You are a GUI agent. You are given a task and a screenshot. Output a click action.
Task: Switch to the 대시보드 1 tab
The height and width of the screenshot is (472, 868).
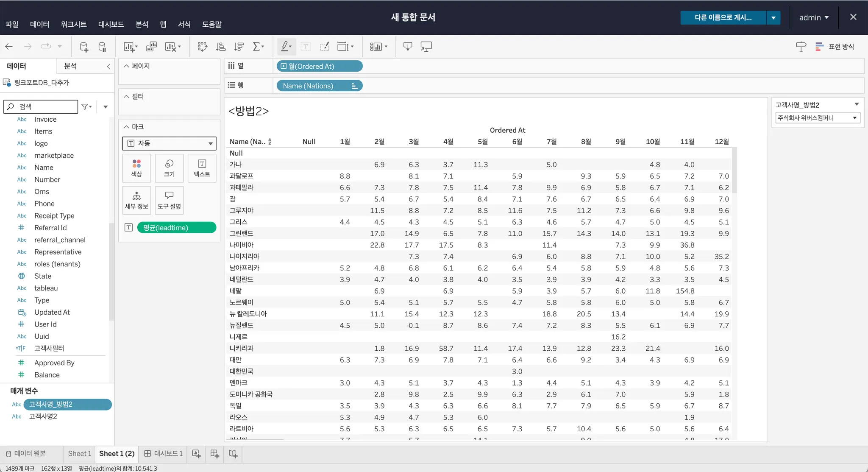[164, 454]
